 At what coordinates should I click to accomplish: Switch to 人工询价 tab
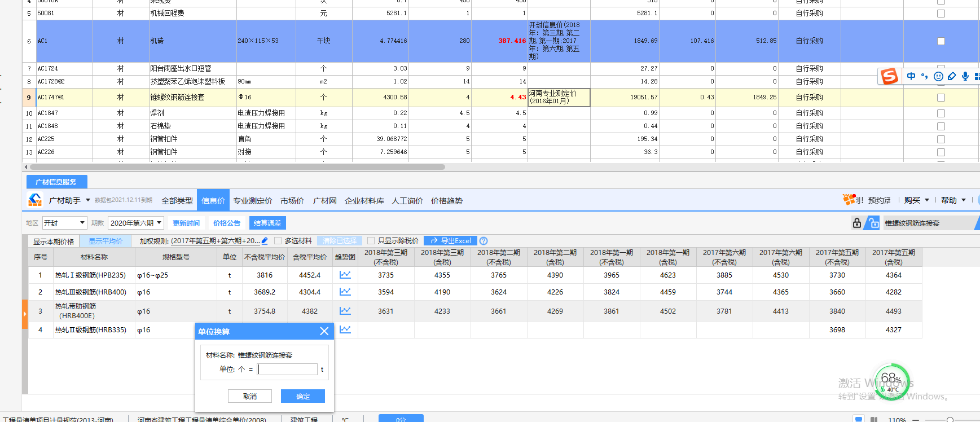[x=407, y=201]
